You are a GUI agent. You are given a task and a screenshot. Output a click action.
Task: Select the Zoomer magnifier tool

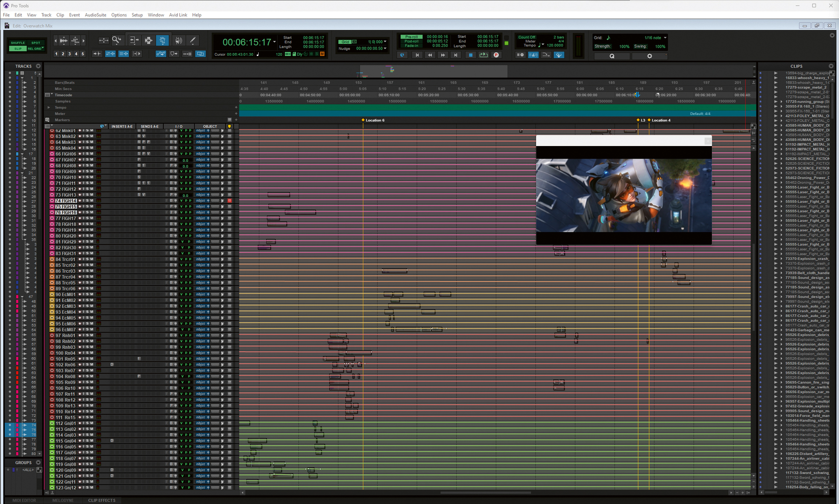116,41
